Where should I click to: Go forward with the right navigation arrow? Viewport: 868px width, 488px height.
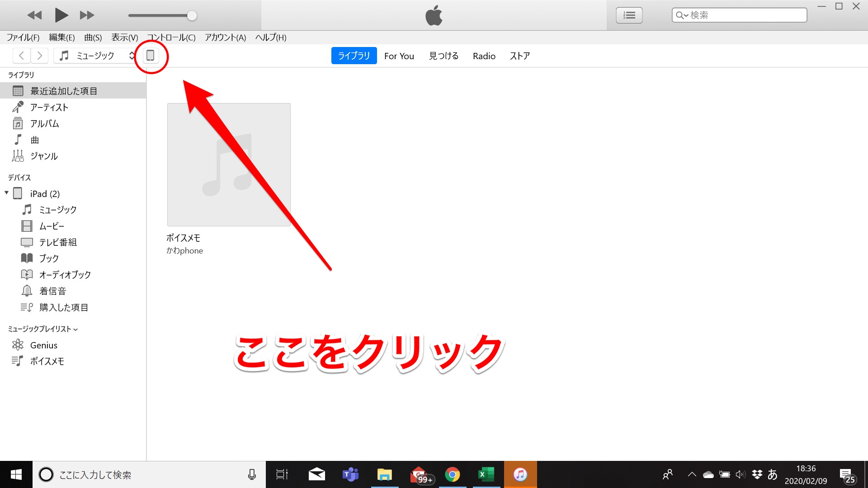pyautogui.click(x=39, y=56)
